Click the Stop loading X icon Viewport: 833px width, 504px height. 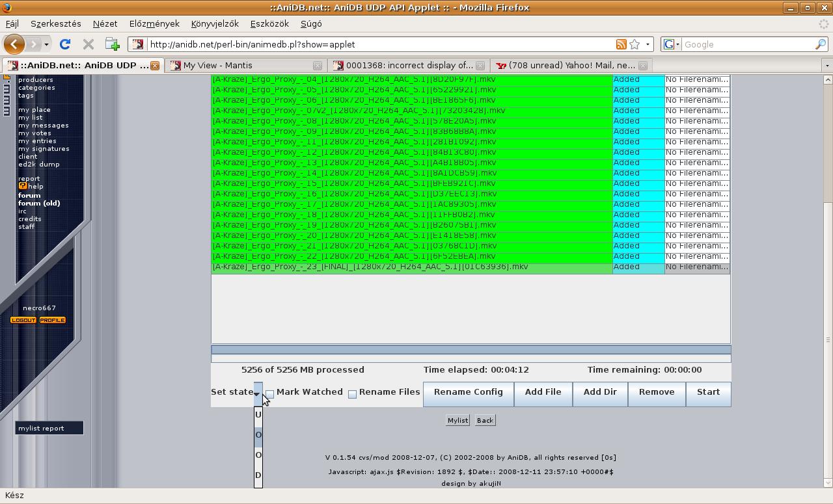pos(89,44)
